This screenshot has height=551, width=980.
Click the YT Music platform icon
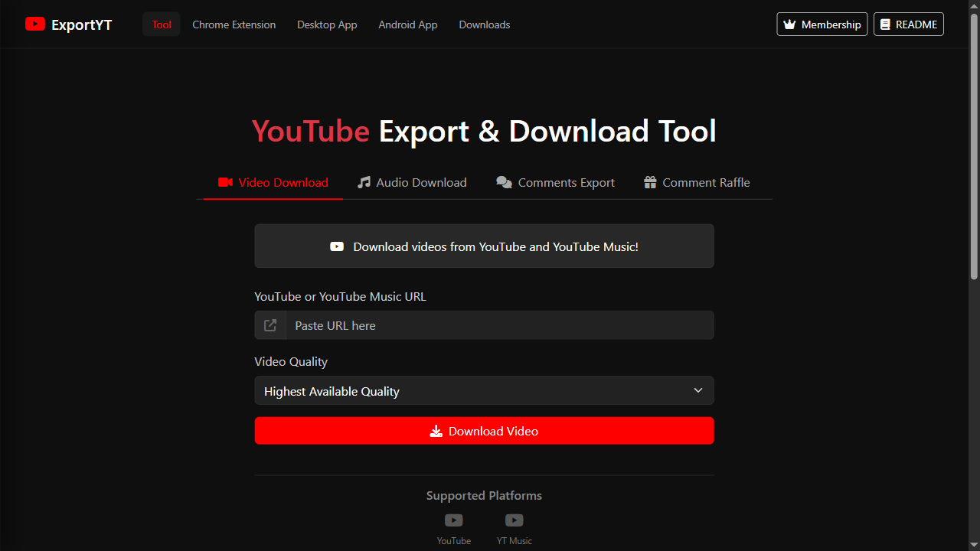point(514,520)
